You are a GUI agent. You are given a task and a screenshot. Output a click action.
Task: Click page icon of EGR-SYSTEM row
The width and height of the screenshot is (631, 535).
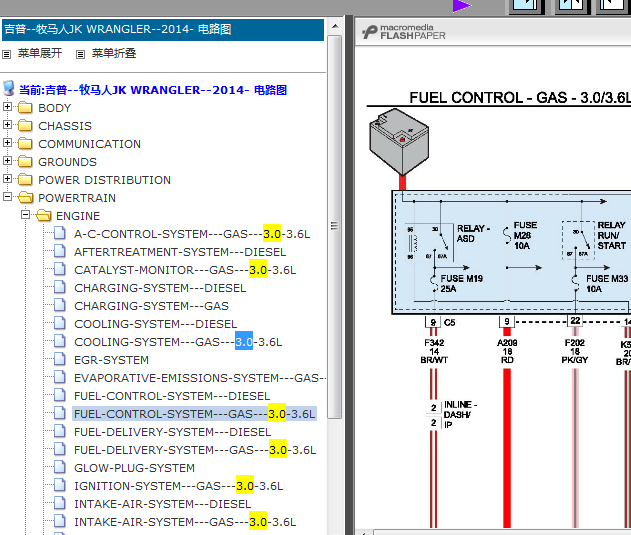click(60, 358)
